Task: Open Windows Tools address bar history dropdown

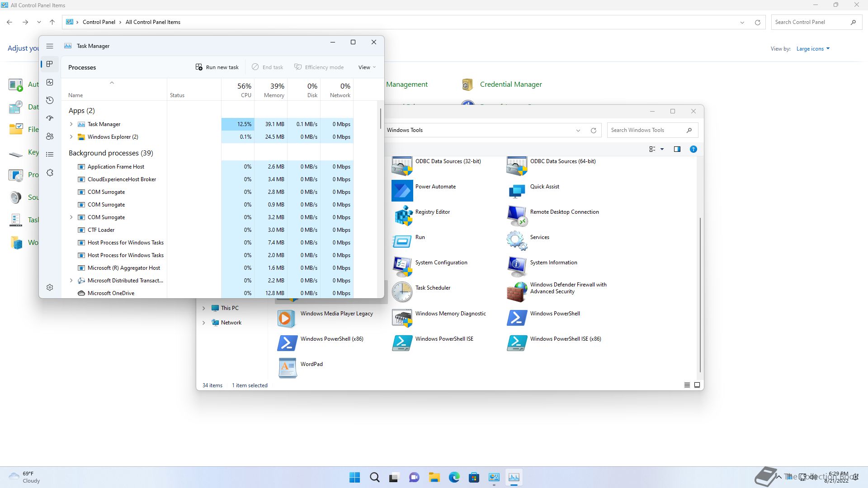Action: click(x=578, y=130)
